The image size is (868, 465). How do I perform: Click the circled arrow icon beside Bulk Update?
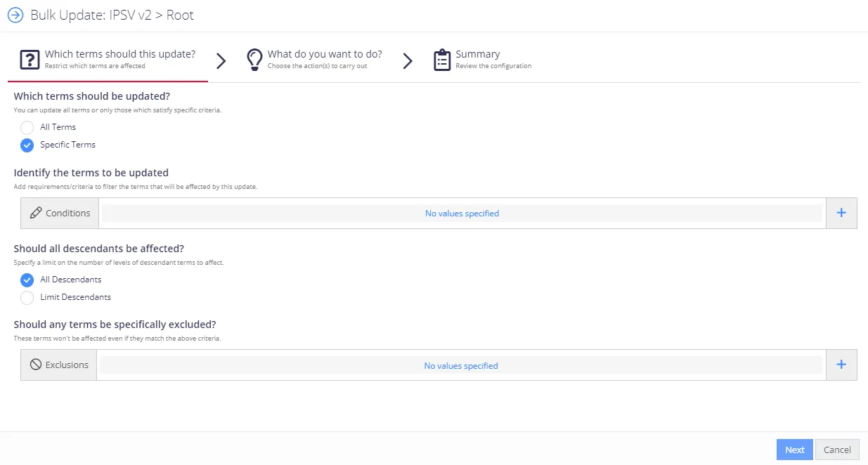[15, 15]
